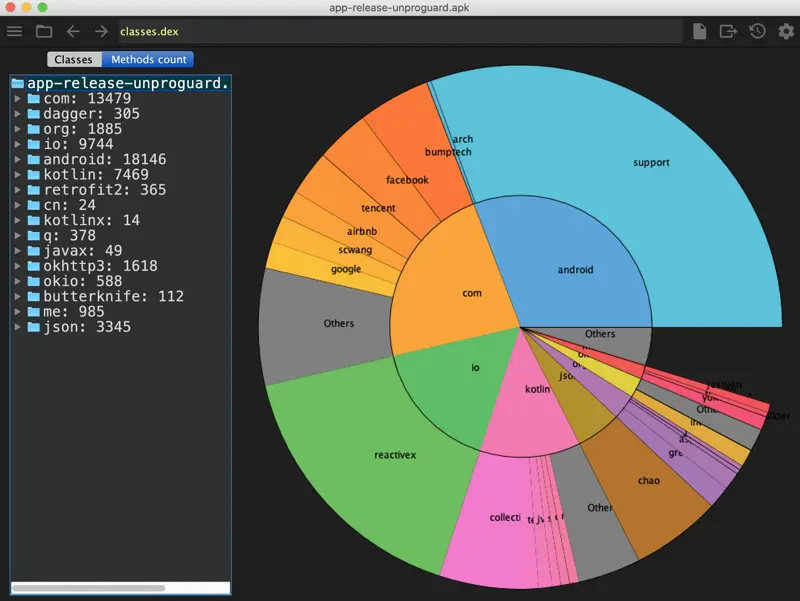800x601 pixels.
Task: Expand the json: 3345 node
Action: [17, 327]
